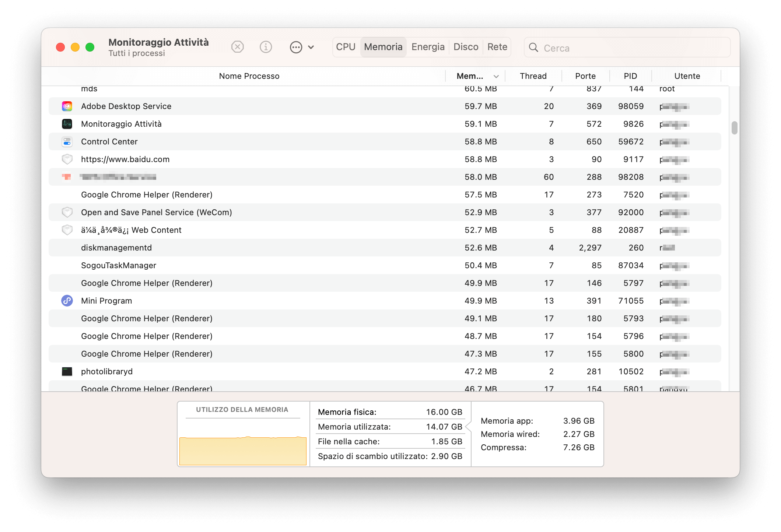The width and height of the screenshot is (781, 532).
Task: Sort by the Porte column header
Action: coord(585,76)
